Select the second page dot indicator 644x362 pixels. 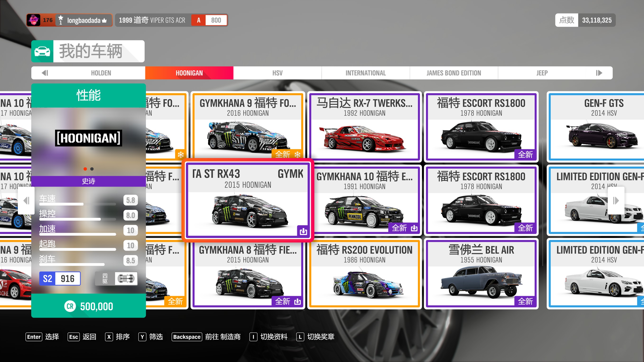coord(92,169)
